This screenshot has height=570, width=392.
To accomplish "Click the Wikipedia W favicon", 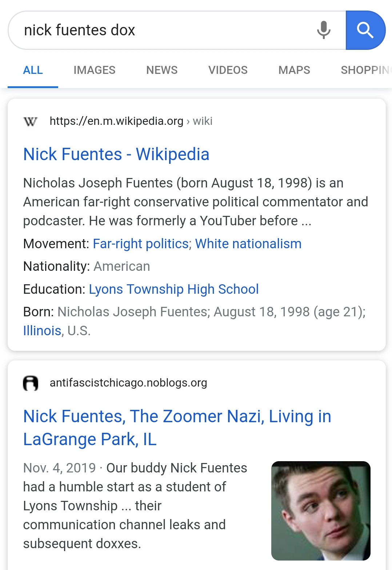I will [31, 121].
